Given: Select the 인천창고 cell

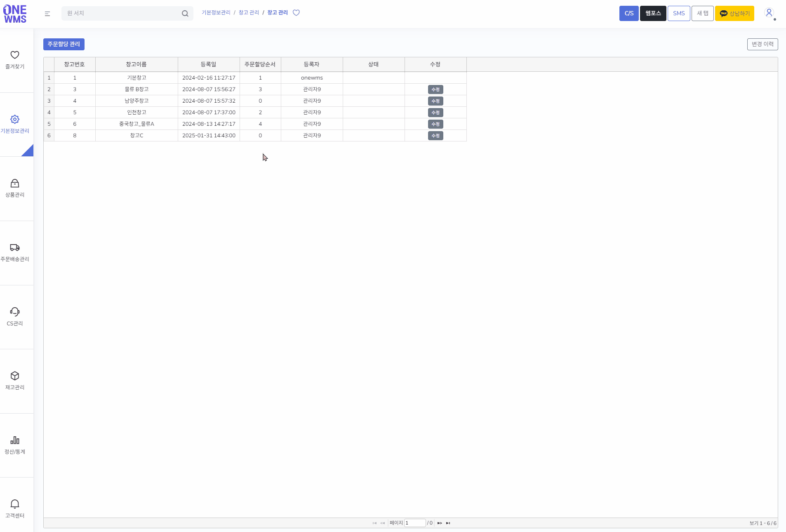Looking at the screenshot, I should (136, 113).
